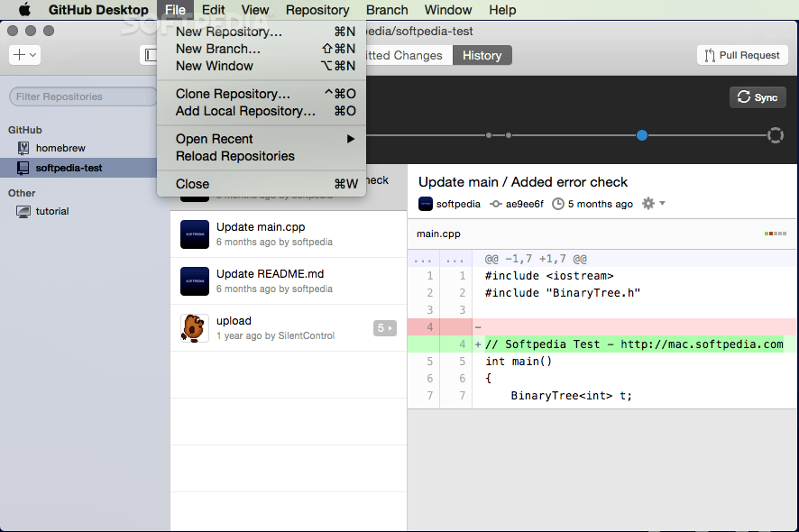Sync the repository
This screenshot has height=532, width=799.
click(x=758, y=96)
